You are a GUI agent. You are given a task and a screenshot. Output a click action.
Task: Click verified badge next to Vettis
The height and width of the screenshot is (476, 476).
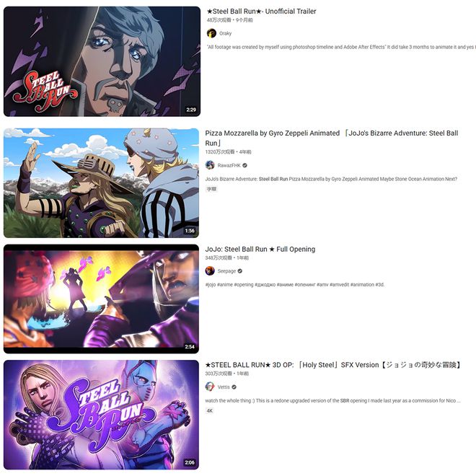tap(234, 387)
